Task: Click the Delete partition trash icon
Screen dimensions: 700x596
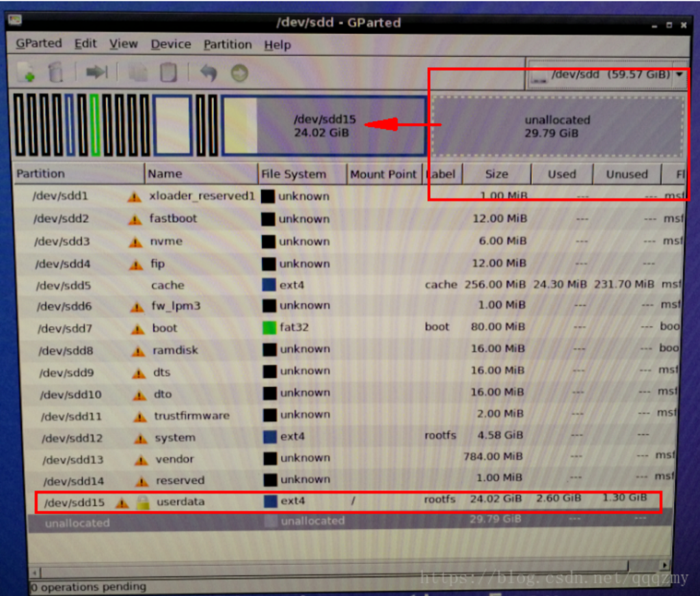Action: click(55, 72)
